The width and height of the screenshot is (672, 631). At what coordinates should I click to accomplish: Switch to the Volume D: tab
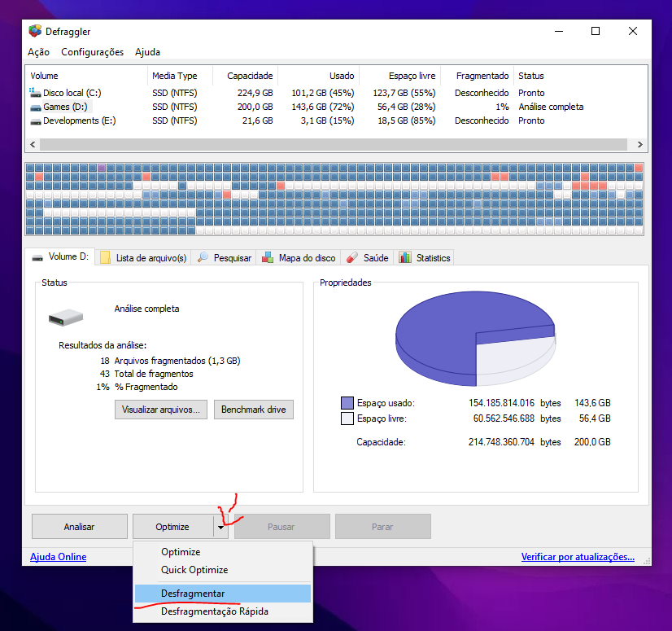click(x=60, y=257)
